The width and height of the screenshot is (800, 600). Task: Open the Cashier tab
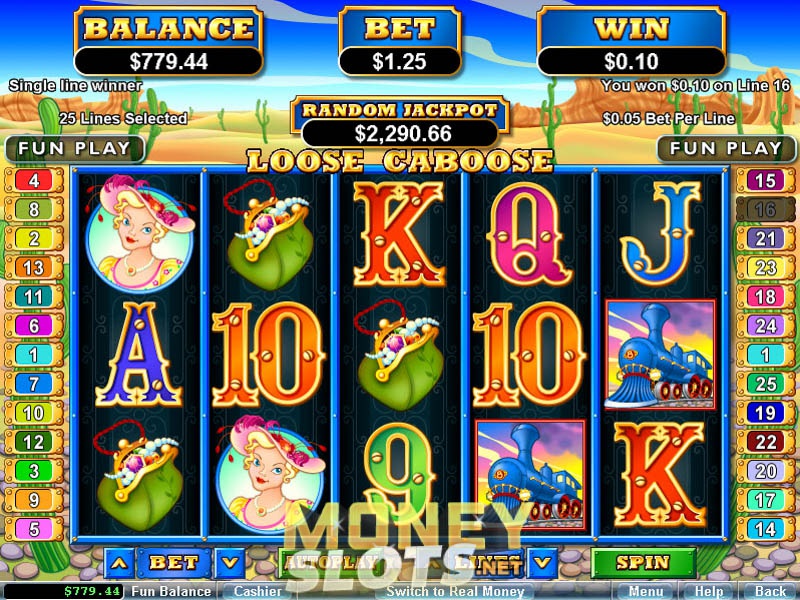tap(258, 591)
